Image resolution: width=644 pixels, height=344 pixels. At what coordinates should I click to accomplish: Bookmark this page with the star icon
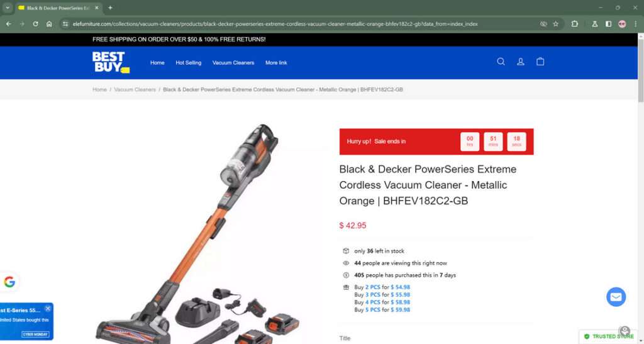click(x=556, y=24)
